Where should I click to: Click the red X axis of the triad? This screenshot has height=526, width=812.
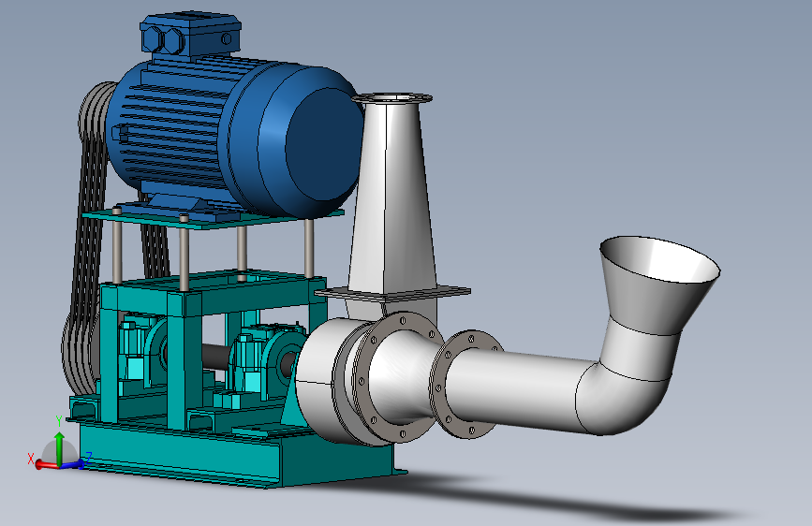(47, 465)
